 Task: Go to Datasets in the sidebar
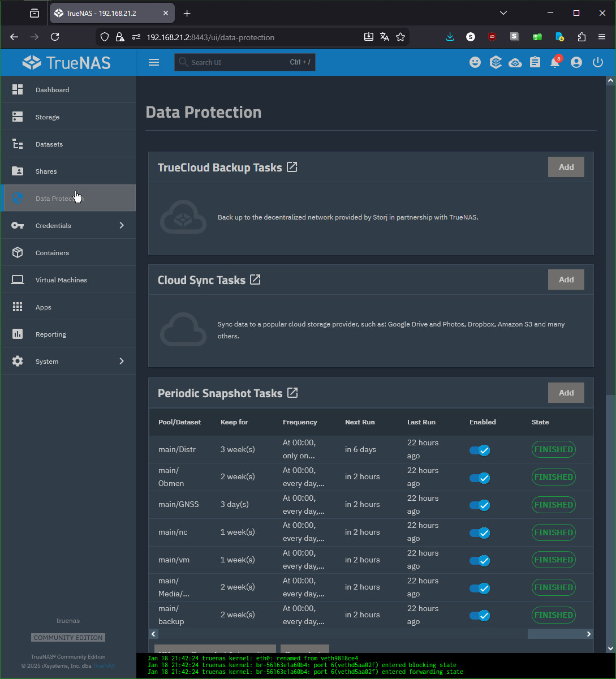point(49,144)
